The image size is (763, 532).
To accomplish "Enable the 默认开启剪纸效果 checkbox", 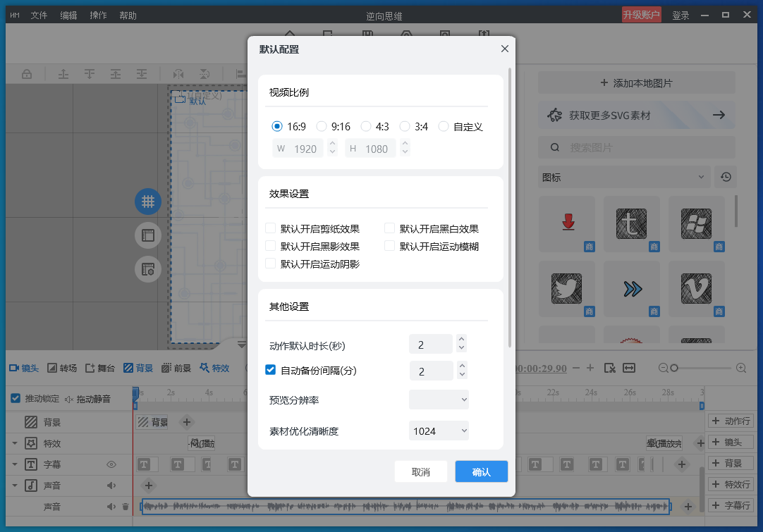I will [269, 228].
